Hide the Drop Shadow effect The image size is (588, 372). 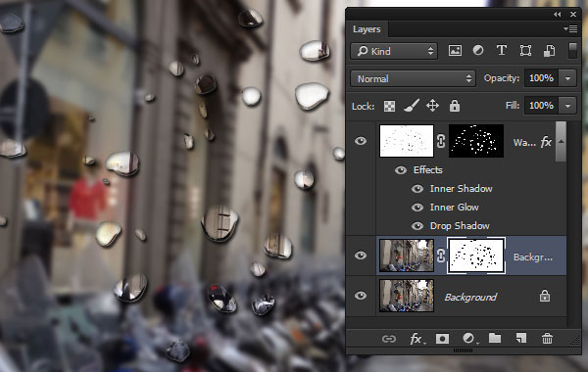pos(417,226)
